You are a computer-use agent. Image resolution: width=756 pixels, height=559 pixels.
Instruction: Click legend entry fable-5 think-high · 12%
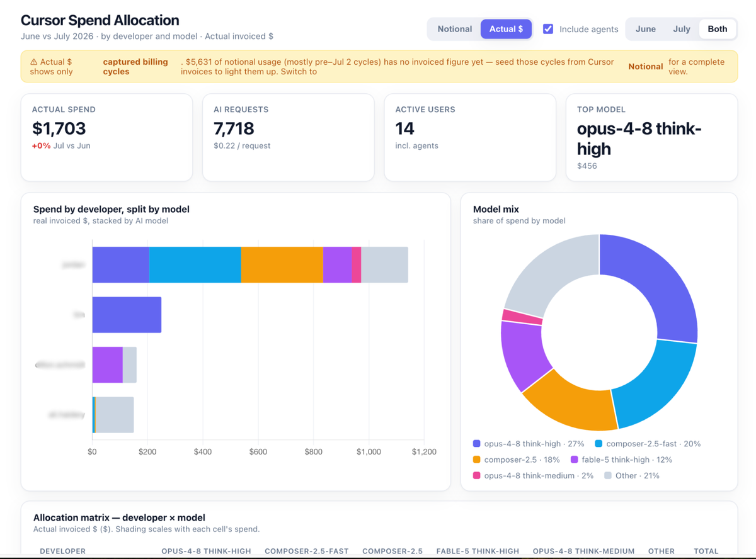pos(621,460)
